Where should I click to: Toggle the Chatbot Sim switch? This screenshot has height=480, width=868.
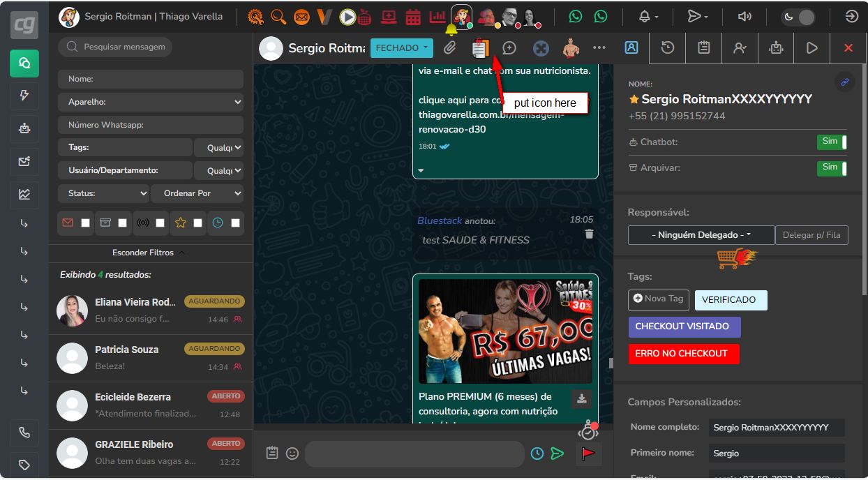[x=832, y=142]
